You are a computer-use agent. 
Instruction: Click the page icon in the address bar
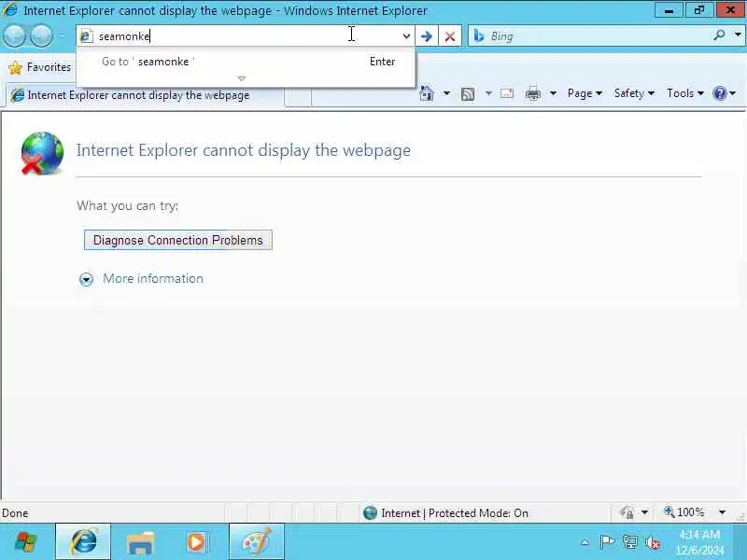coord(86,36)
